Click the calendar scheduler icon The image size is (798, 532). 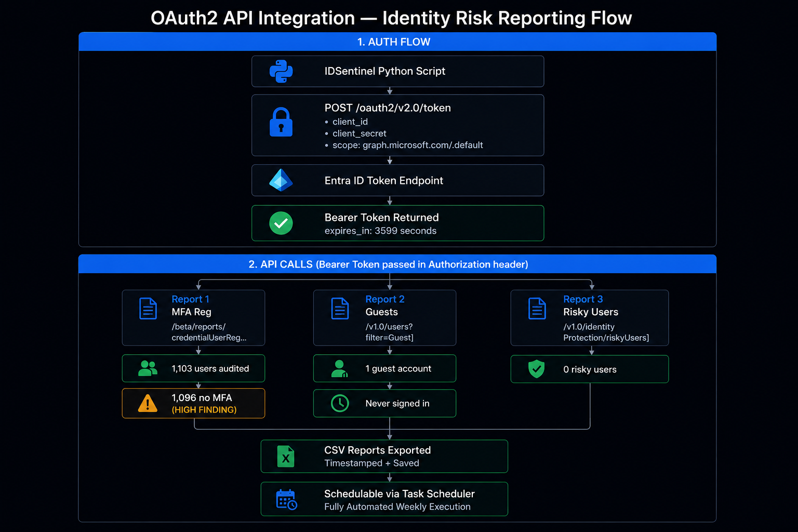click(286, 499)
